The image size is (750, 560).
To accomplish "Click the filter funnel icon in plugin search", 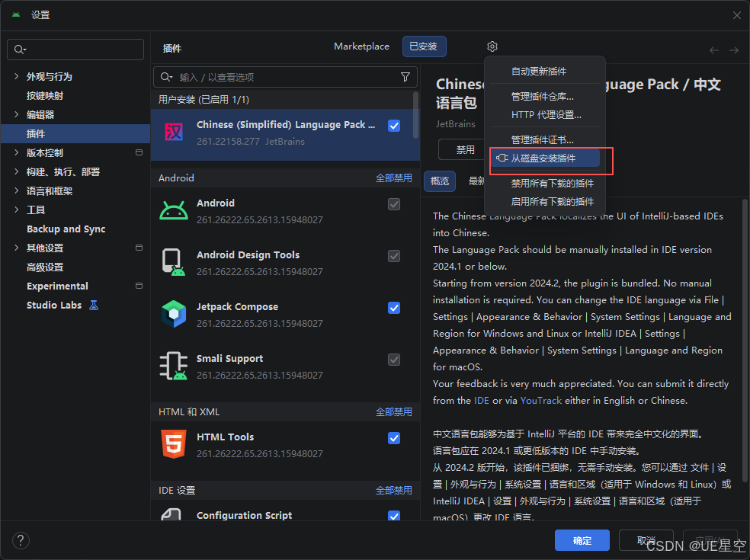I will coord(405,77).
